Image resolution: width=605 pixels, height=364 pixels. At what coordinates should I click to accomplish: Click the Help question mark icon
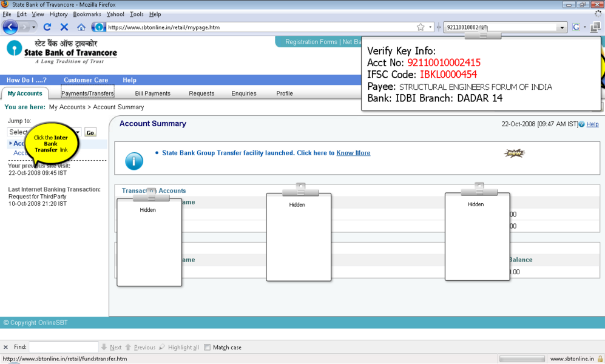point(582,124)
